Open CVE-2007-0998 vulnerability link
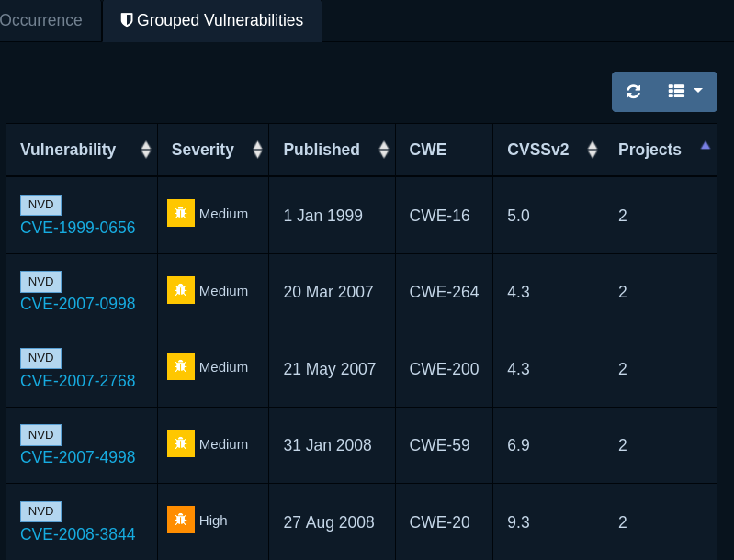The image size is (734, 560). (78, 304)
